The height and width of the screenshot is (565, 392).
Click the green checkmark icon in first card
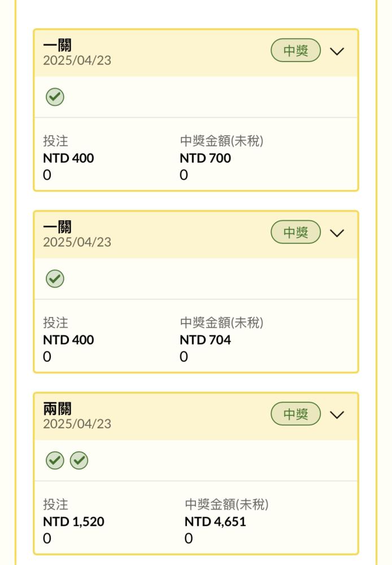[x=55, y=97]
